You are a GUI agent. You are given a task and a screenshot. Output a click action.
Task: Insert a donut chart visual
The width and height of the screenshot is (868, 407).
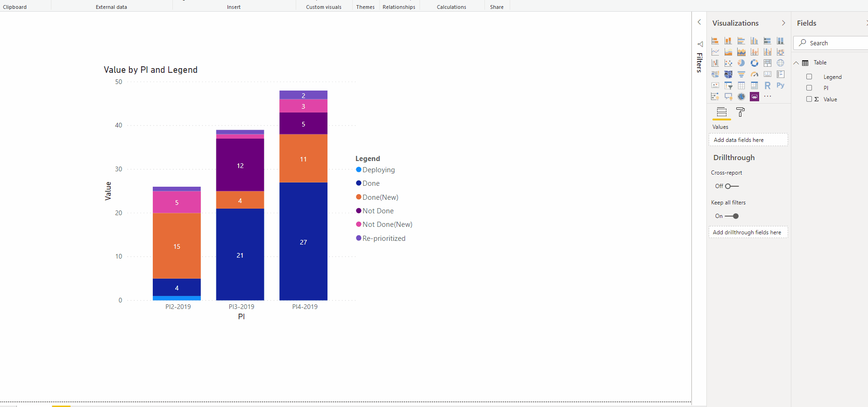[754, 63]
